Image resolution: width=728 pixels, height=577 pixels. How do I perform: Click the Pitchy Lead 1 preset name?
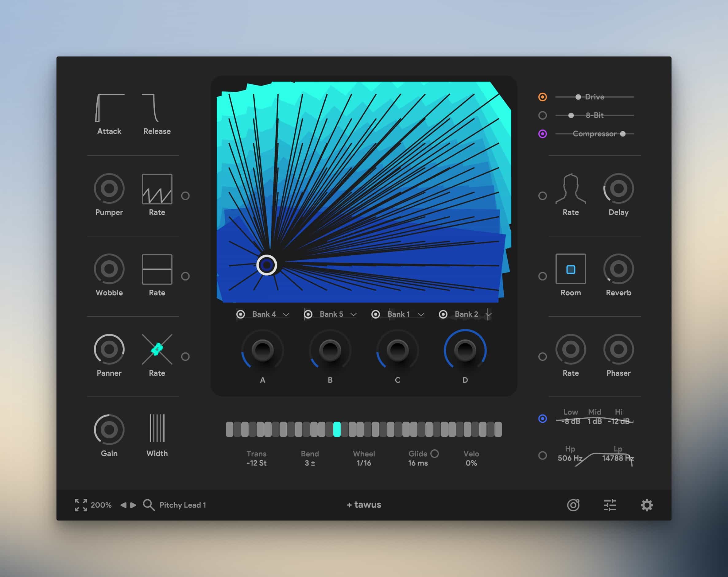click(183, 505)
